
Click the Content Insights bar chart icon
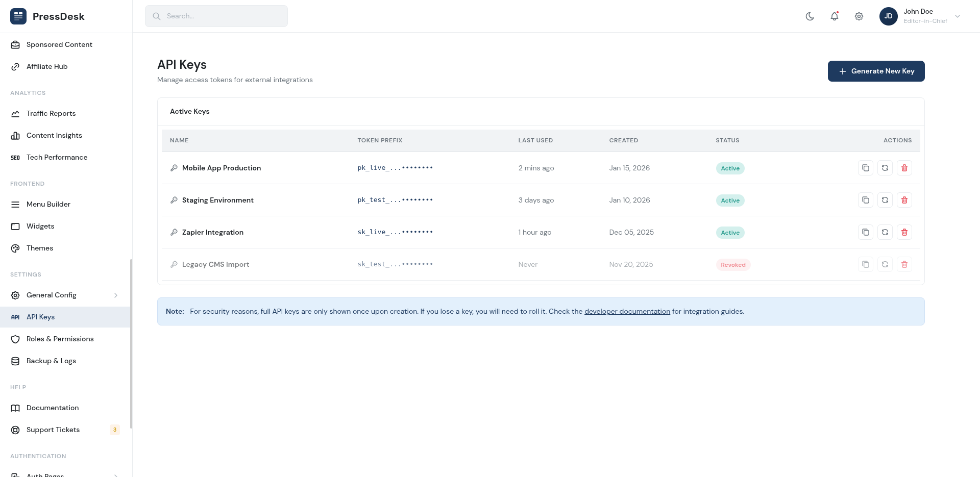tap(15, 135)
